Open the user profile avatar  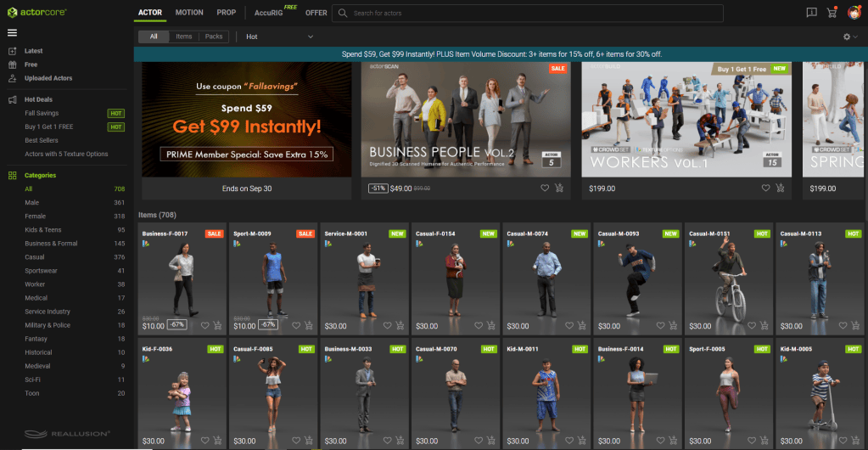click(854, 12)
